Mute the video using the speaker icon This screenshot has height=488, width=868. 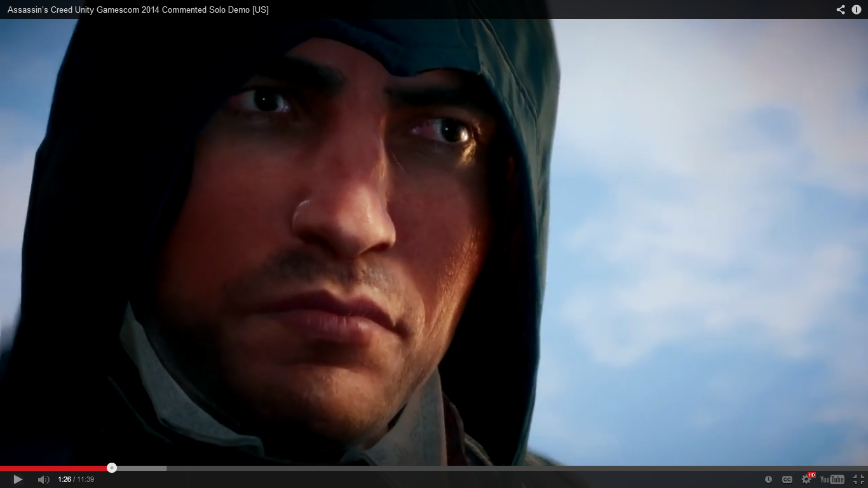pos(43,479)
